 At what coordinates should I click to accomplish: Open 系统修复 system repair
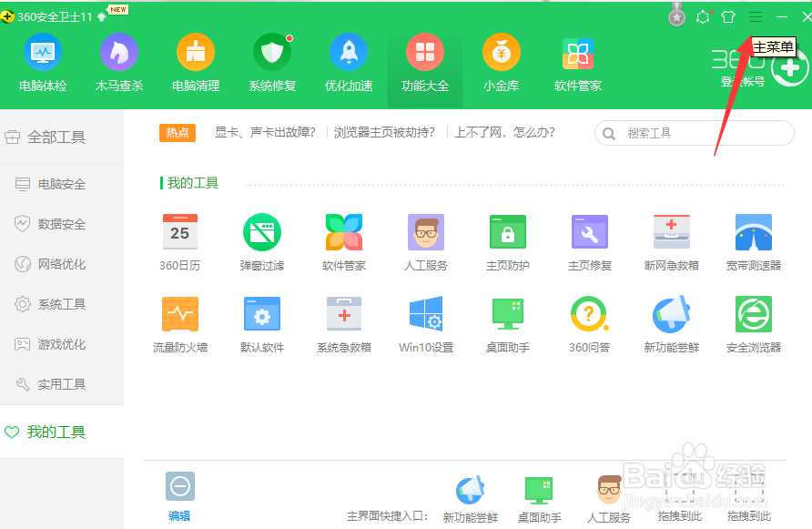pos(272,62)
